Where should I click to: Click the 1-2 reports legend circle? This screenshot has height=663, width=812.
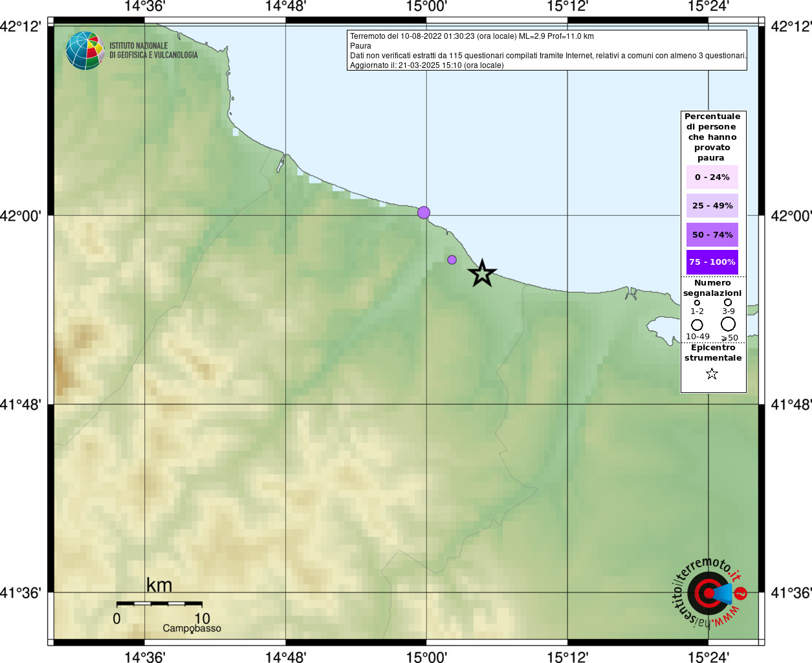tap(697, 302)
